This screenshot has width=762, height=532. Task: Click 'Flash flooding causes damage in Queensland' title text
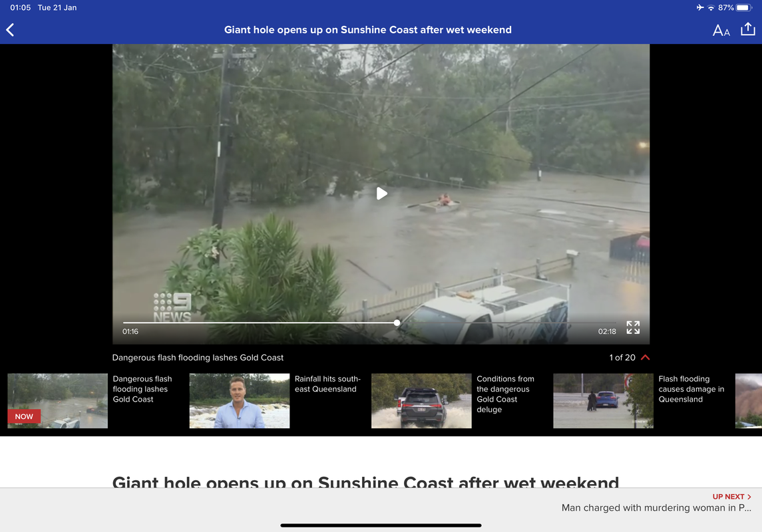click(x=691, y=389)
